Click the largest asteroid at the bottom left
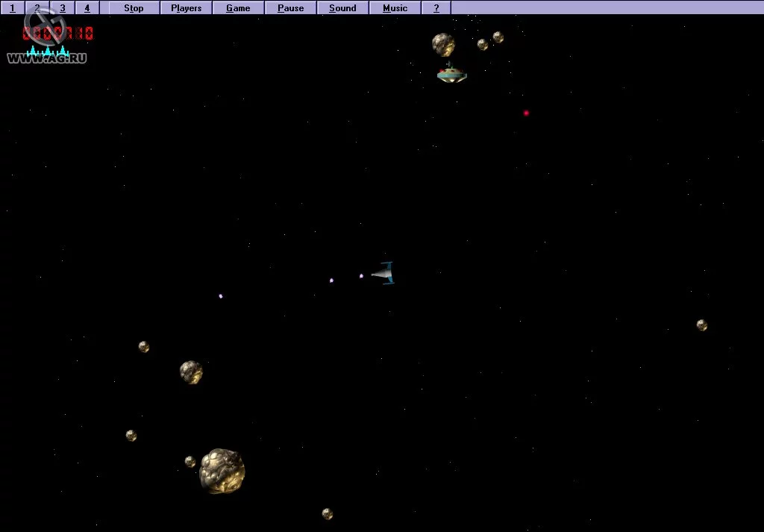Image resolution: width=764 pixels, height=532 pixels. 222,471
